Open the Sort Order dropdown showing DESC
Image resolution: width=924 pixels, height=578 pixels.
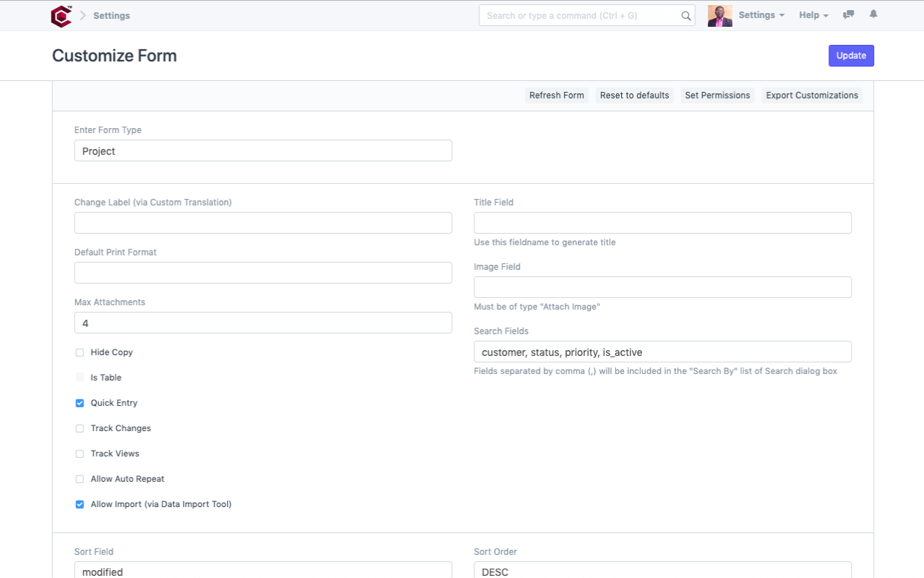662,571
